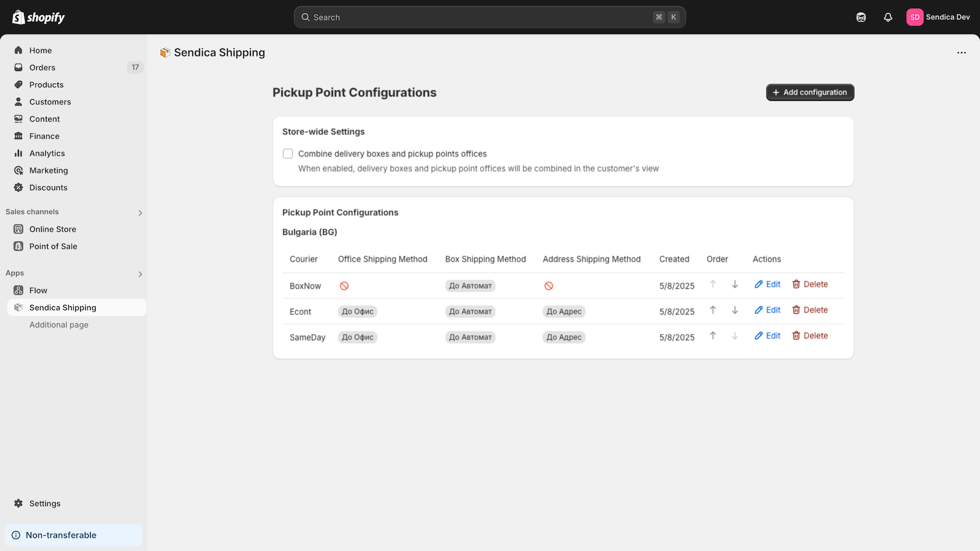The image size is (980, 551).
Task: Click the Sendica Shipping package icon in header
Action: click(165, 53)
